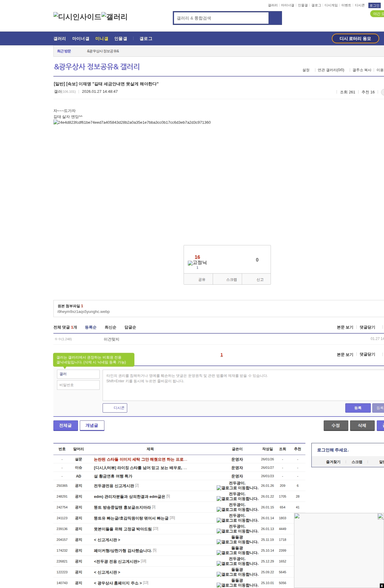Click the 디시인사이드 logo image
This screenshot has height=588, width=384.
(x=77, y=17)
